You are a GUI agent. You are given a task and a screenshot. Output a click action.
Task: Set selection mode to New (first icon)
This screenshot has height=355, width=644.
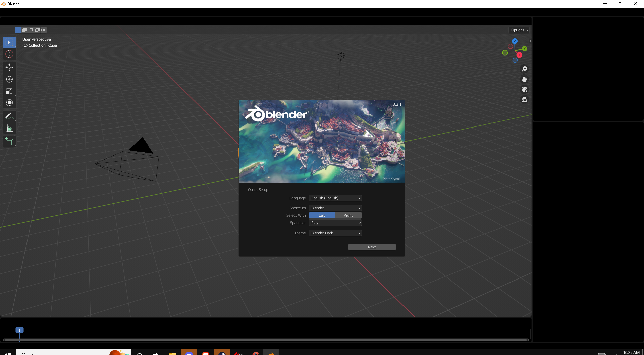(x=18, y=30)
